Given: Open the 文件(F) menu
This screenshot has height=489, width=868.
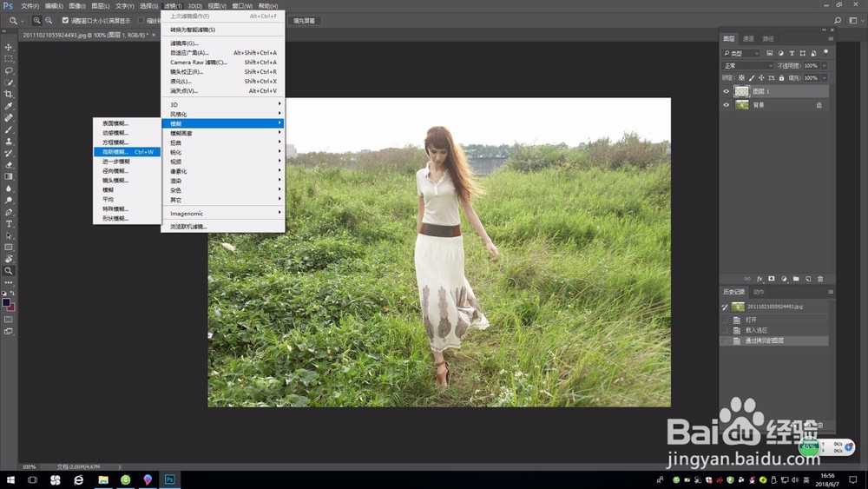Looking at the screenshot, I should [30, 6].
